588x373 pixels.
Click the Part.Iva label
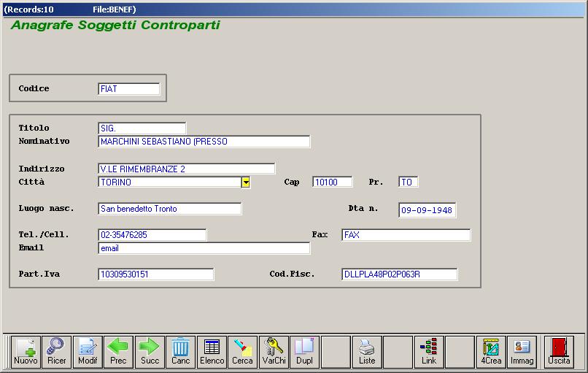39,274
